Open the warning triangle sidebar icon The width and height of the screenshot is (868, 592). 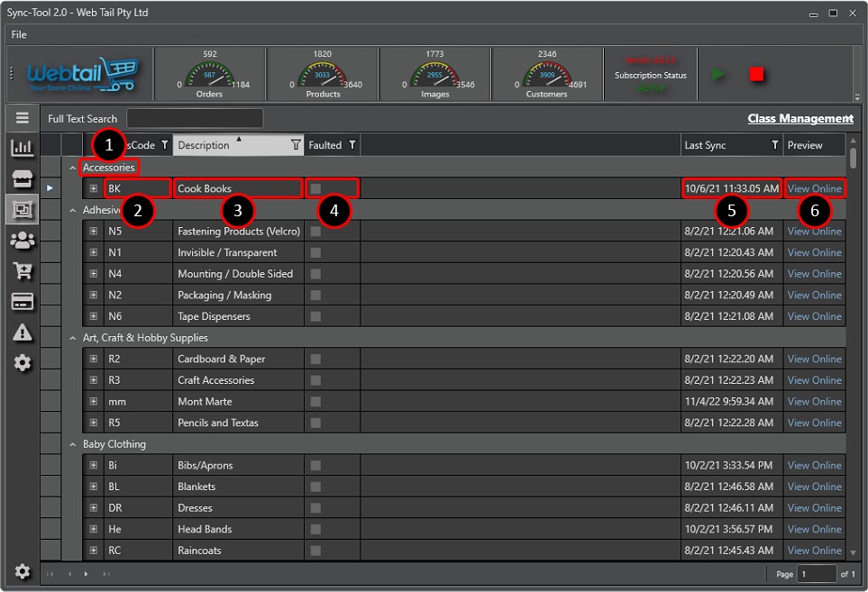click(23, 332)
